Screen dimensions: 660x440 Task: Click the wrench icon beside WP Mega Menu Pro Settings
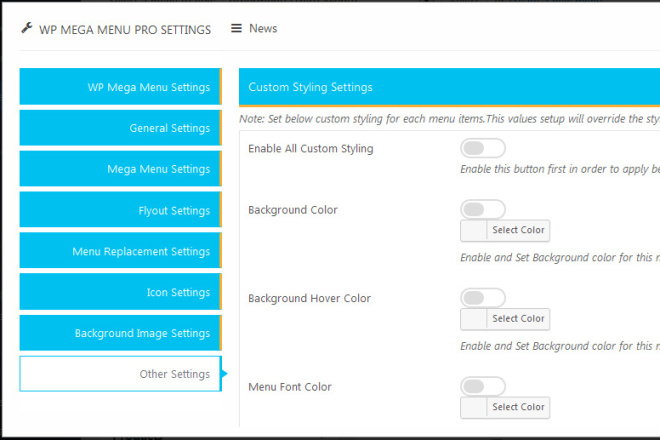point(26,29)
